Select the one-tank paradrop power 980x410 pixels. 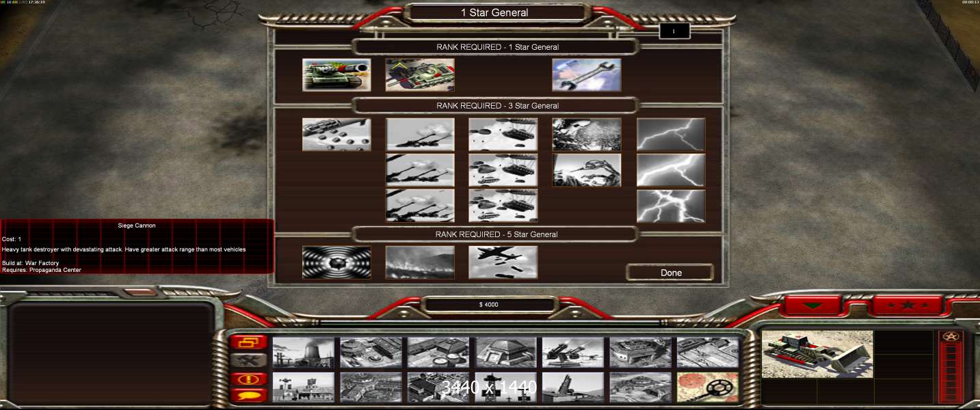(x=503, y=135)
